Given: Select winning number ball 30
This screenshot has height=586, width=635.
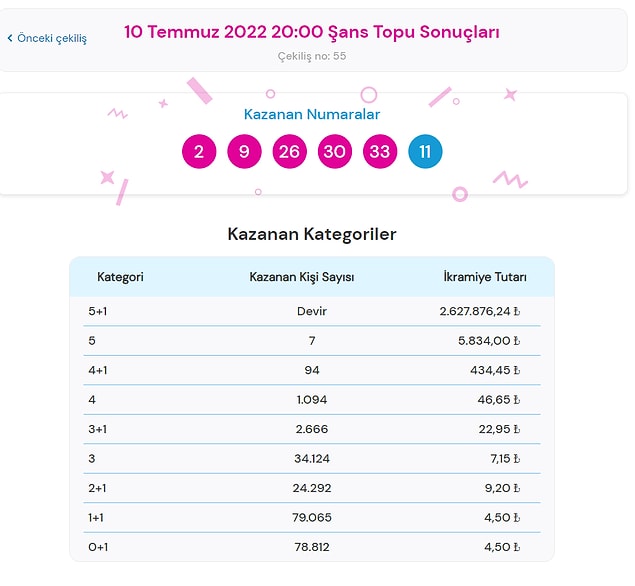Looking at the screenshot, I should (x=335, y=151).
